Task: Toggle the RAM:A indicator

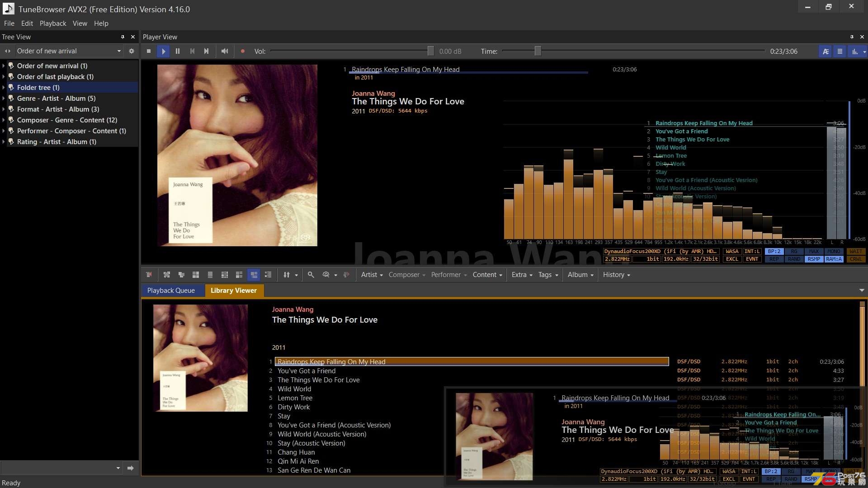Action: point(834,259)
